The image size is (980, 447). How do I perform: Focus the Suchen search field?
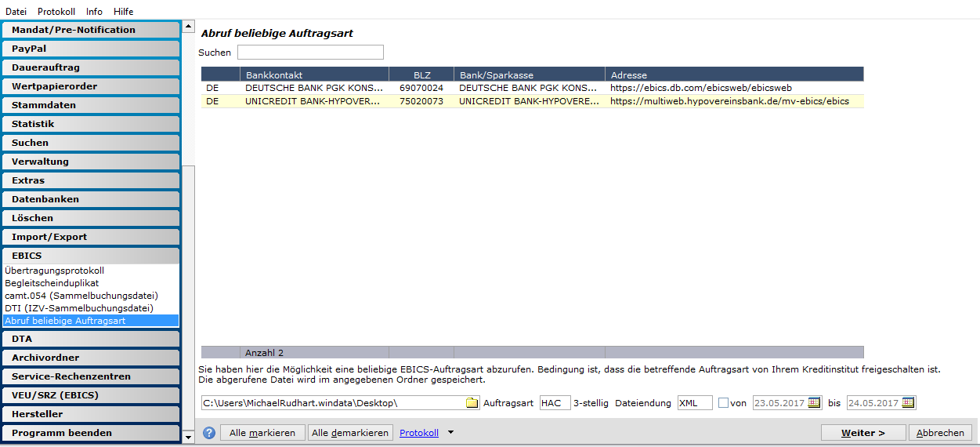tap(310, 53)
